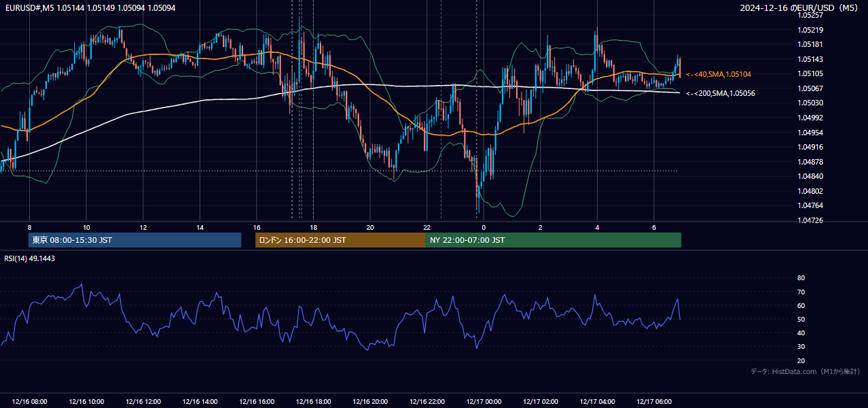
Task: Click the EURUSD#,M5 price header text
Action: pyautogui.click(x=90, y=8)
